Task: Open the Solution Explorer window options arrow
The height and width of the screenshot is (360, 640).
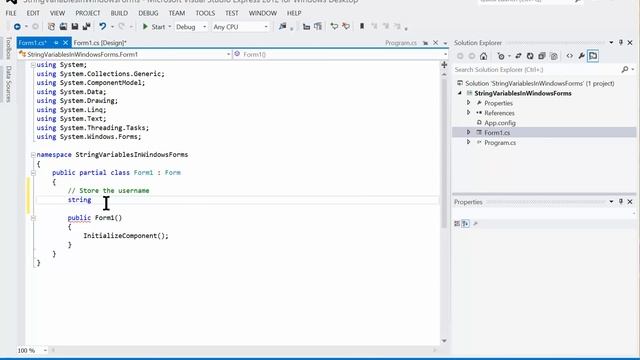Action: pos(611,42)
